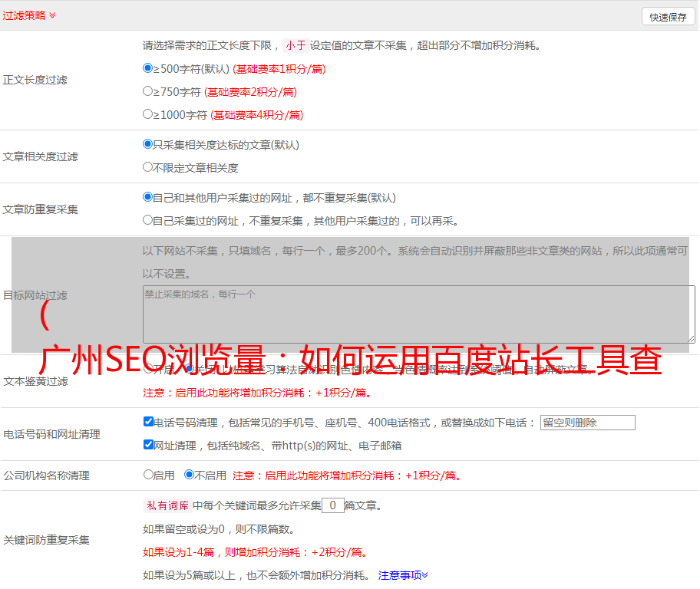Collapse the 过滤策略 section header
Screen dimensions: 700x589
[29, 15]
